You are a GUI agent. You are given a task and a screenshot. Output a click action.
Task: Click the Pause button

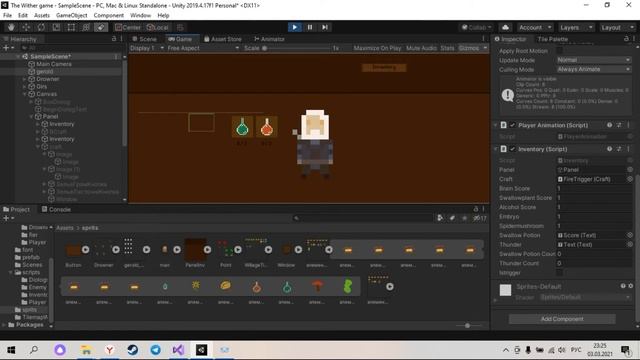(x=310, y=27)
